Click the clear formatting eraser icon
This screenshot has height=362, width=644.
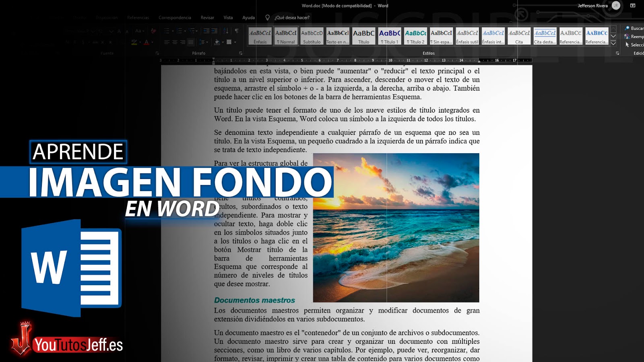click(153, 31)
